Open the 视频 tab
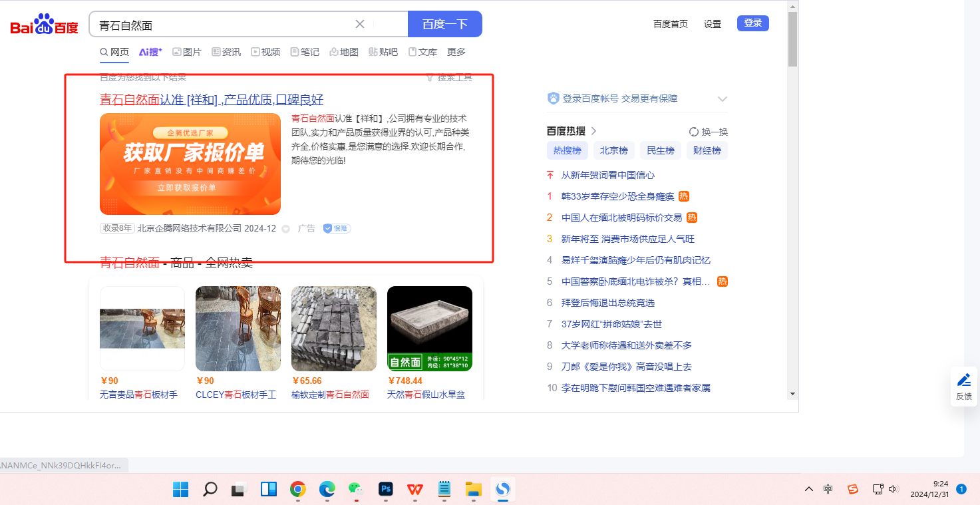This screenshot has width=980, height=505. coord(265,52)
